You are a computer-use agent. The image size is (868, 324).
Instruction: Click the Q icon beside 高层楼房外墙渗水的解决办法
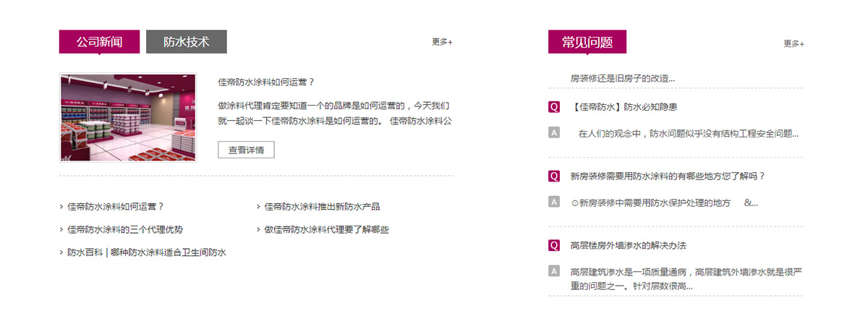(554, 245)
